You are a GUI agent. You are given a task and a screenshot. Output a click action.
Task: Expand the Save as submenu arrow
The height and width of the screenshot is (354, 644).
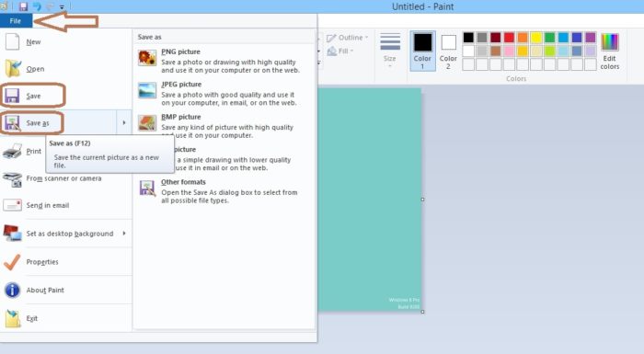click(x=123, y=122)
